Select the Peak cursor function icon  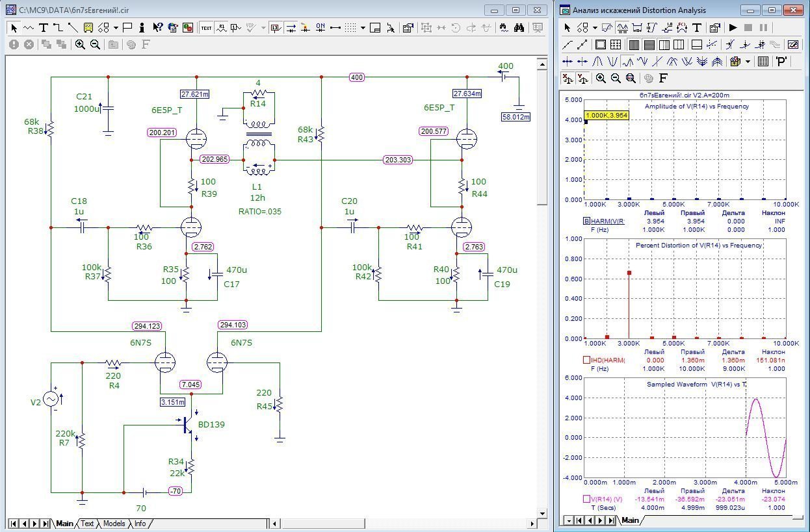coord(597,62)
